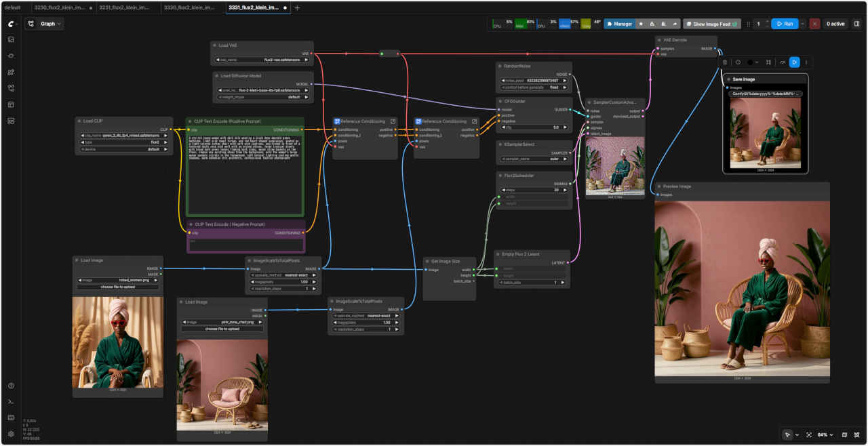Collapse the Load VAE node using its dot
The width and height of the screenshot is (868, 446).
pyautogui.click(x=214, y=45)
